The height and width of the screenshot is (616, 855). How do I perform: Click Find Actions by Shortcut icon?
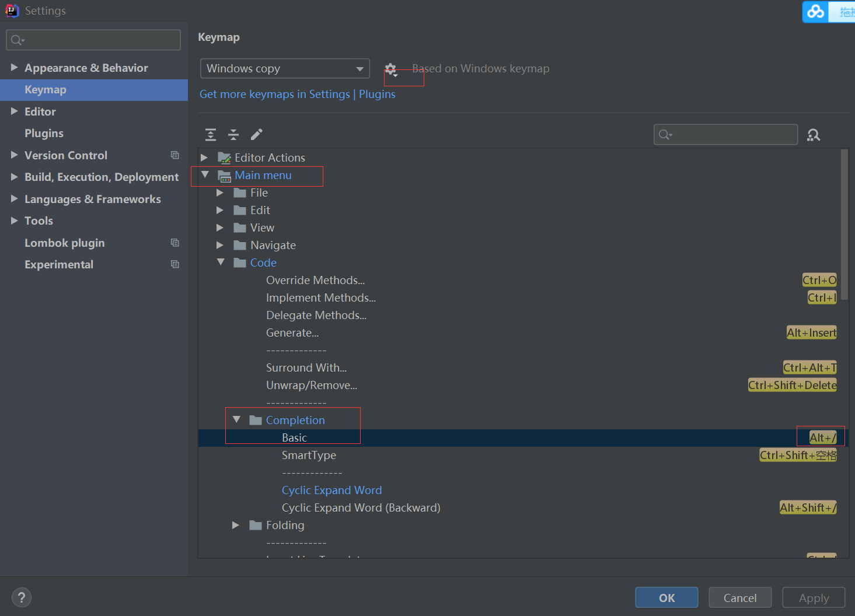(814, 135)
